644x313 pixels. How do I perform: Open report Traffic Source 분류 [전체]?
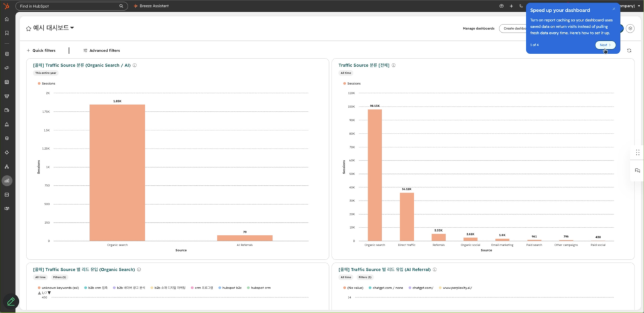coord(364,65)
